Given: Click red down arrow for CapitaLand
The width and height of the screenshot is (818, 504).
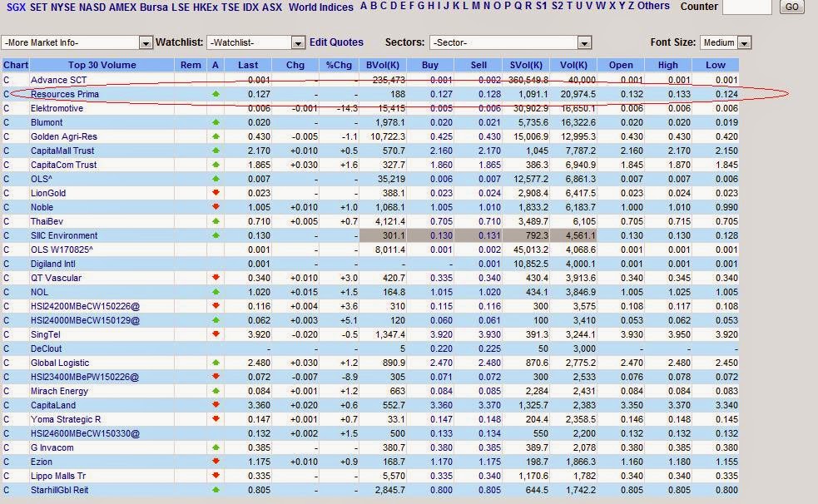Looking at the screenshot, I should (x=216, y=405).
